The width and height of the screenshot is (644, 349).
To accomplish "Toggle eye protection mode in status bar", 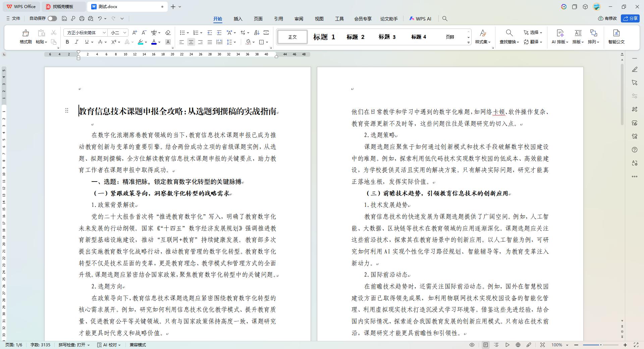I will (x=472, y=345).
